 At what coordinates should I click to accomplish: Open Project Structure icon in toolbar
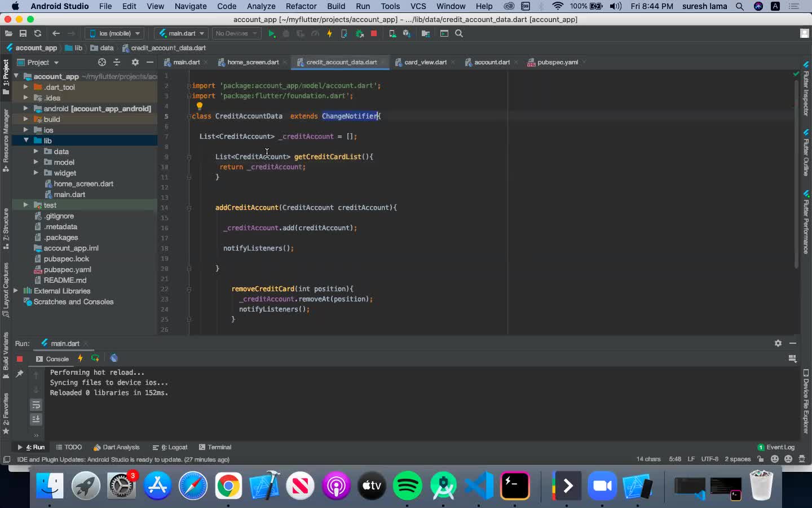[x=426, y=33]
